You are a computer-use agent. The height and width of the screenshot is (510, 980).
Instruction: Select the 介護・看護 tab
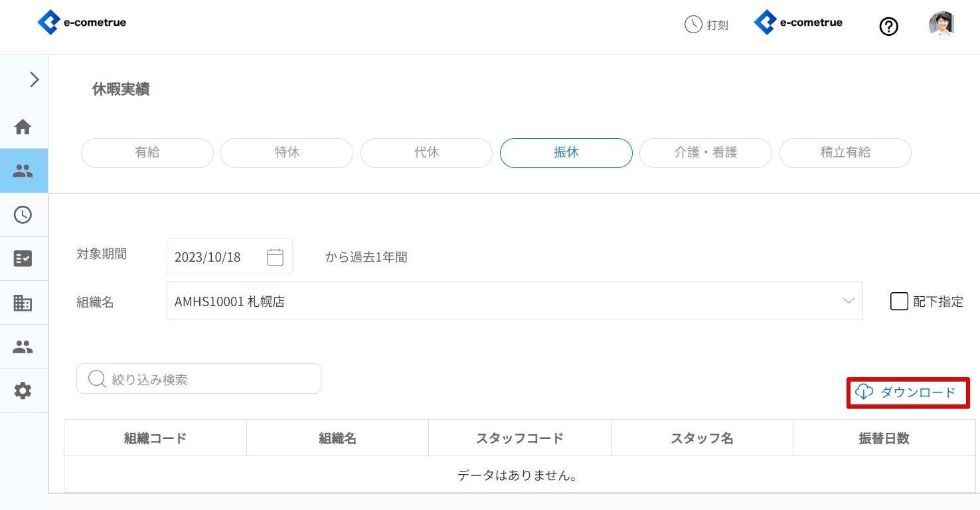click(x=705, y=153)
